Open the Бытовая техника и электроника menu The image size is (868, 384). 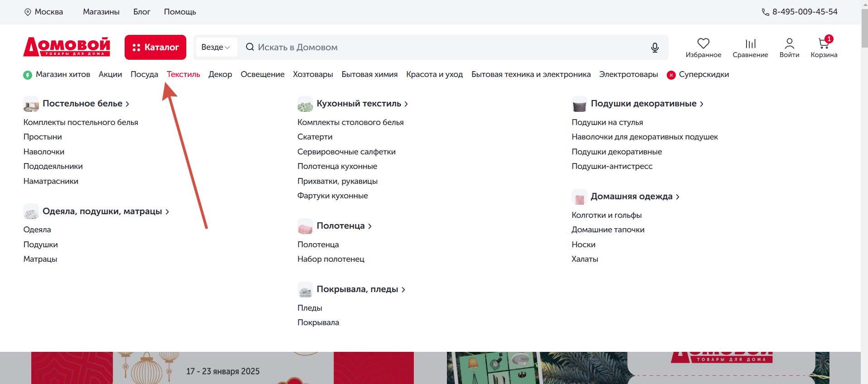[x=531, y=74]
